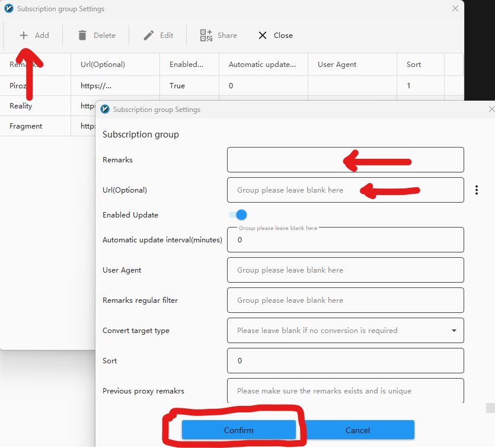Open three-dot menu beside Url field
Image resolution: width=495 pixels, height=448 pixels.
[477, 190]
